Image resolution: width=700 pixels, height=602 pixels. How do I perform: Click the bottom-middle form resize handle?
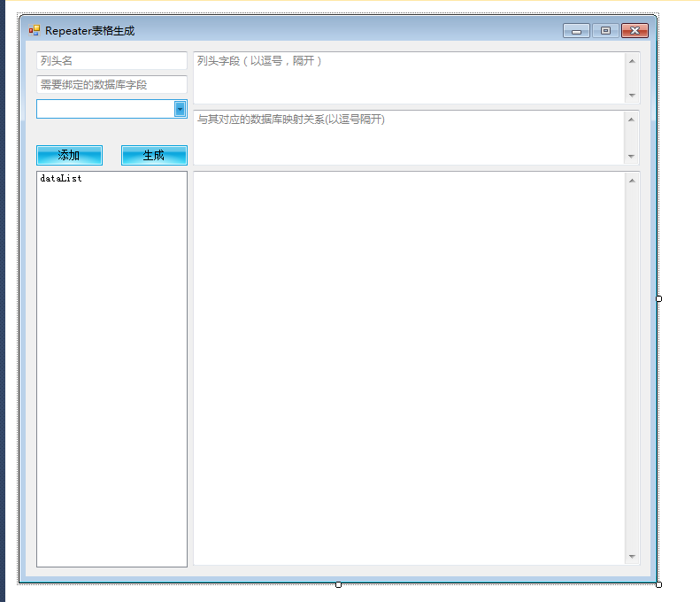point(338,584)
